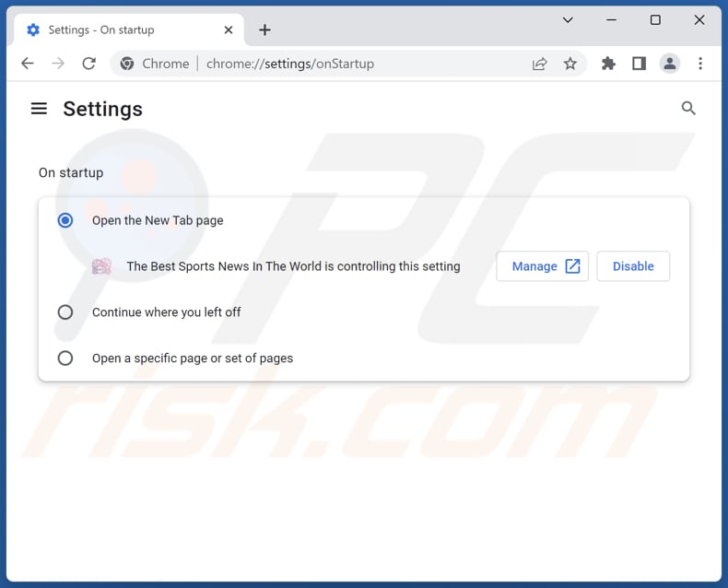
Task: Click the settings gear favicon on tab
Action: [x=33, y=30]
